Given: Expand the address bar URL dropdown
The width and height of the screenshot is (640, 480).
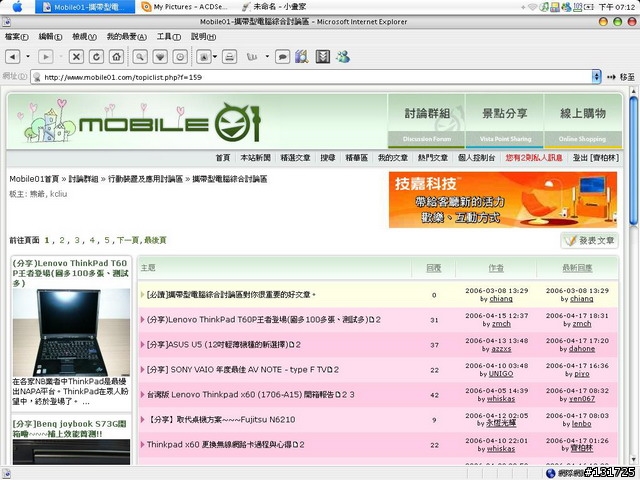Looking at the screenshot, I should point(596,76).
